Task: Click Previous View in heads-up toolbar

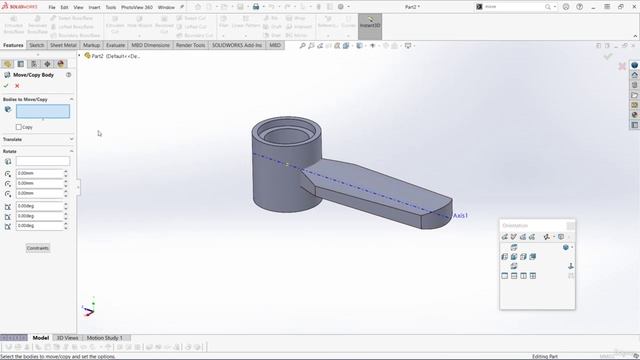Action: coord(320,46)
